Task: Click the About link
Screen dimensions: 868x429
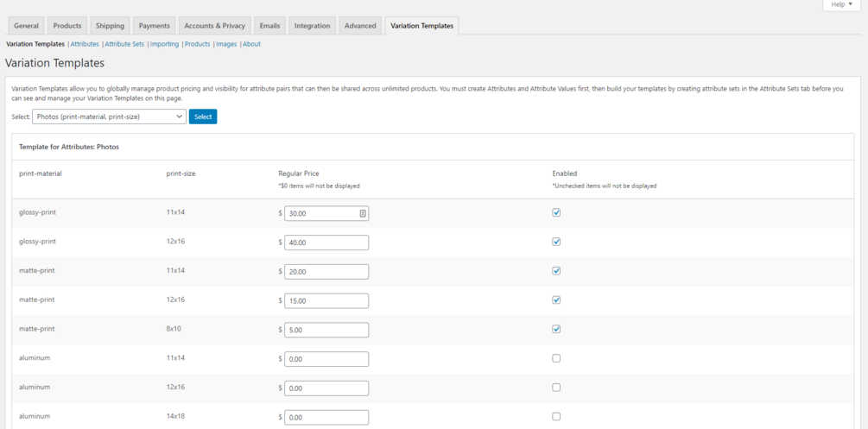Action: tap(251, 44)
